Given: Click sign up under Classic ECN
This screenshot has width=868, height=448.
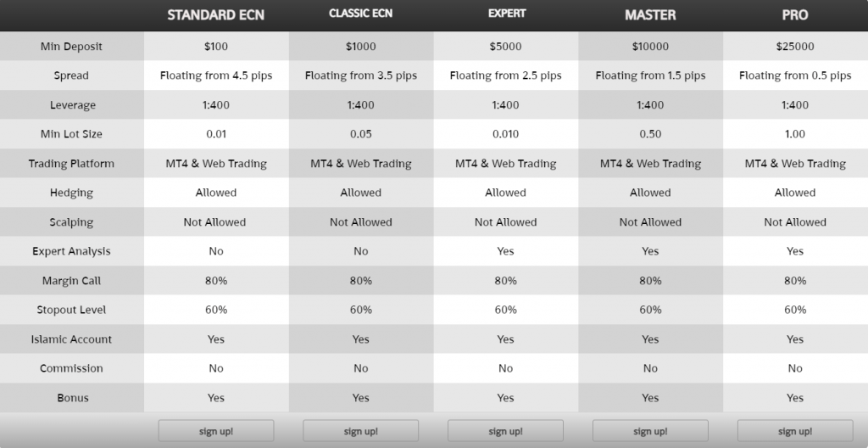Looking at the screenshot, I should [360, 431].
